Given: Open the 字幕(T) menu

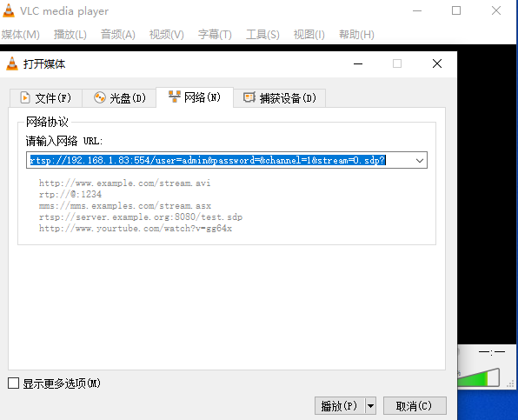Looking at the screenshot, I should tap(215, 35).
